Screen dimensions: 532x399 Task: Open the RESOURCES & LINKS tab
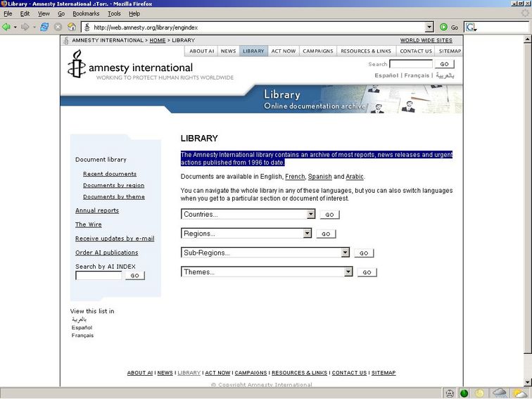[x=366, y=51]
